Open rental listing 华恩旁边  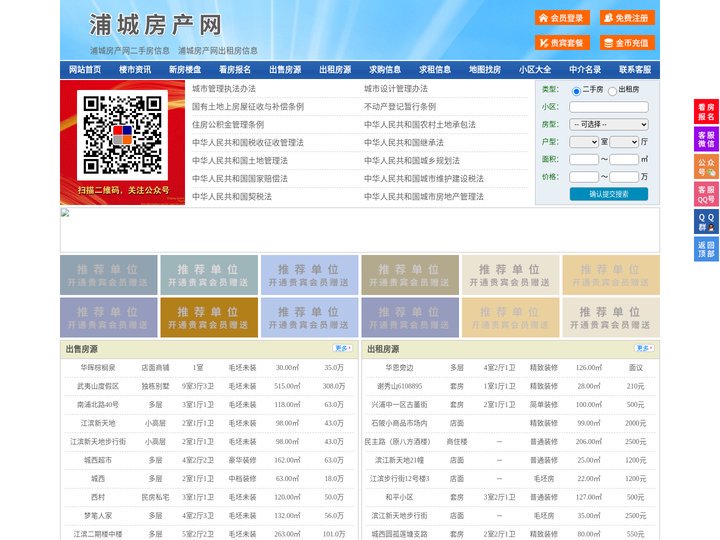pos(399,368)
